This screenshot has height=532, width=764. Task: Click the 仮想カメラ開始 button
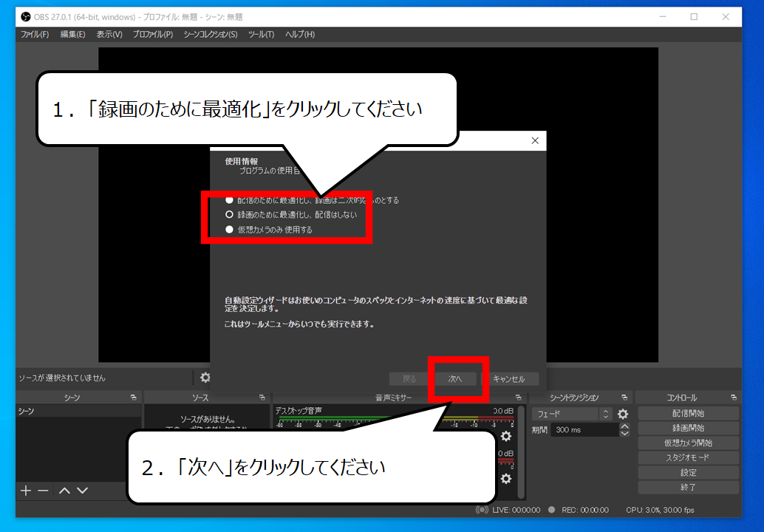(688, 443)
